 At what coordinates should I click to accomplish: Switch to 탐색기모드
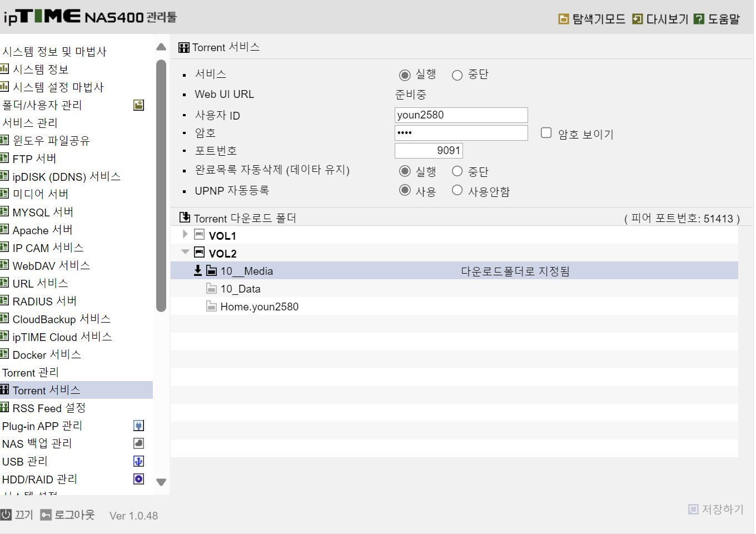[x=592, y=19]
